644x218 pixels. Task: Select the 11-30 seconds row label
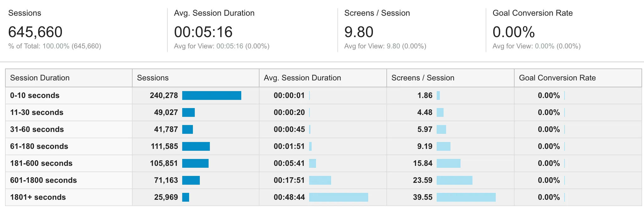(x=37, y=112)
